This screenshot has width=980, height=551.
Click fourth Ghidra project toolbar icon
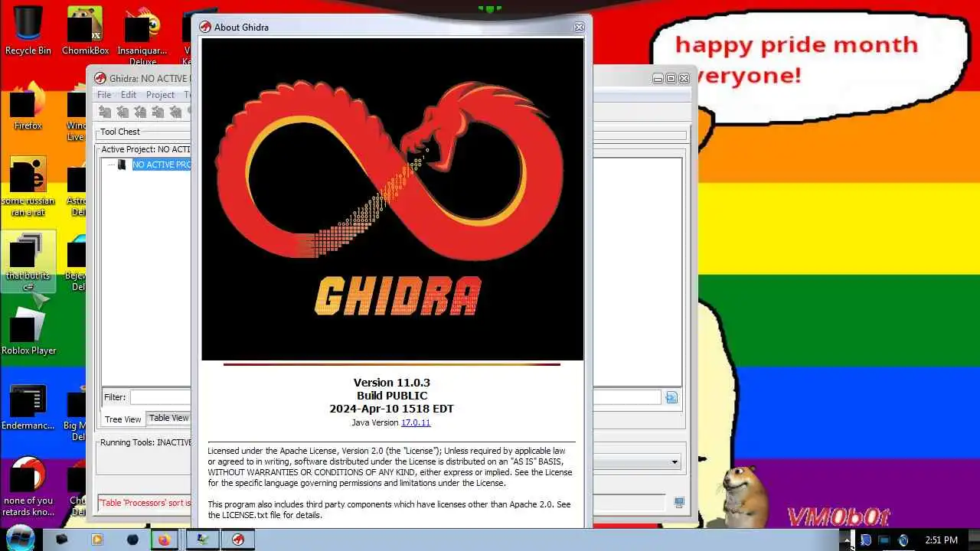158,112
